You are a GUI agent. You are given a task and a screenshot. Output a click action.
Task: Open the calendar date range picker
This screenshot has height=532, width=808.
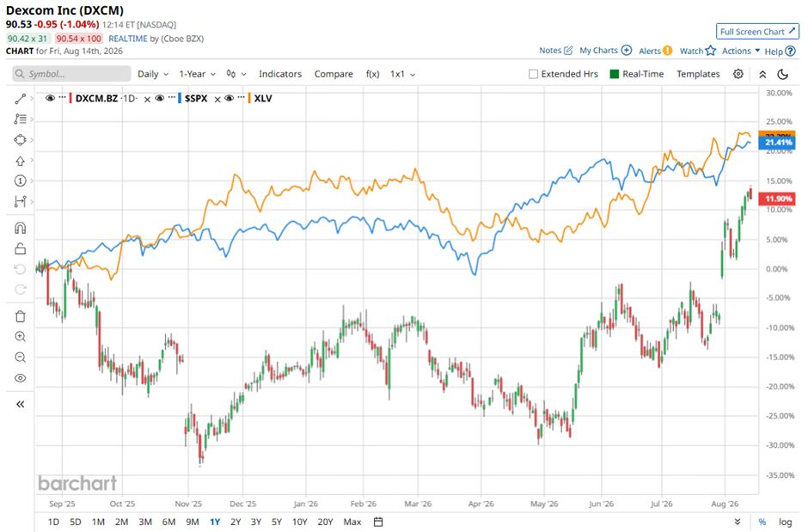tap(378, 522)
